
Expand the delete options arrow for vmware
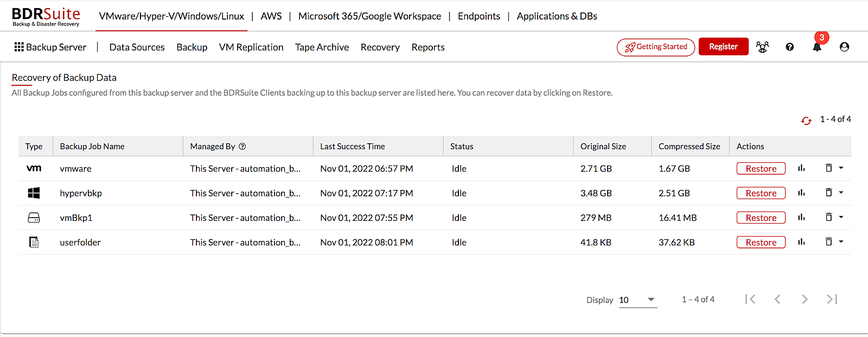(x=841, y=168)
